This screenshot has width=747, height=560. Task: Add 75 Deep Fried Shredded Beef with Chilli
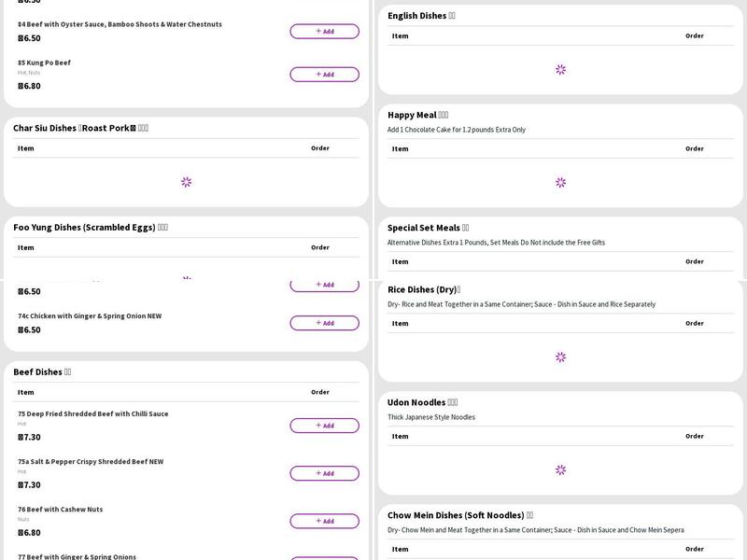[x=324, y=426]
